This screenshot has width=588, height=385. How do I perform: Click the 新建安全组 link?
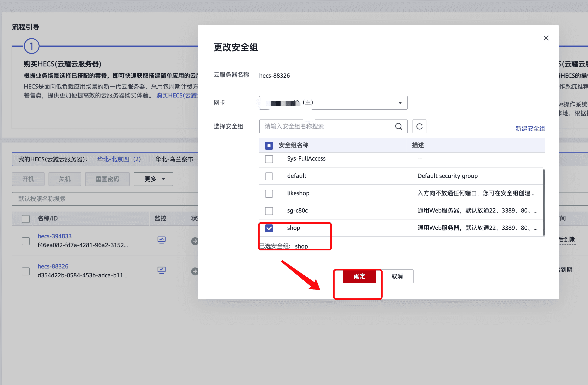coord(530,128)
